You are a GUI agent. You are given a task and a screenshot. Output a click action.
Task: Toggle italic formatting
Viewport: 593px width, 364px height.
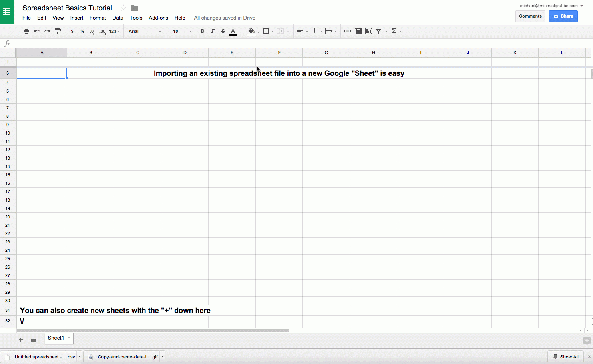[x=213, y=31]
